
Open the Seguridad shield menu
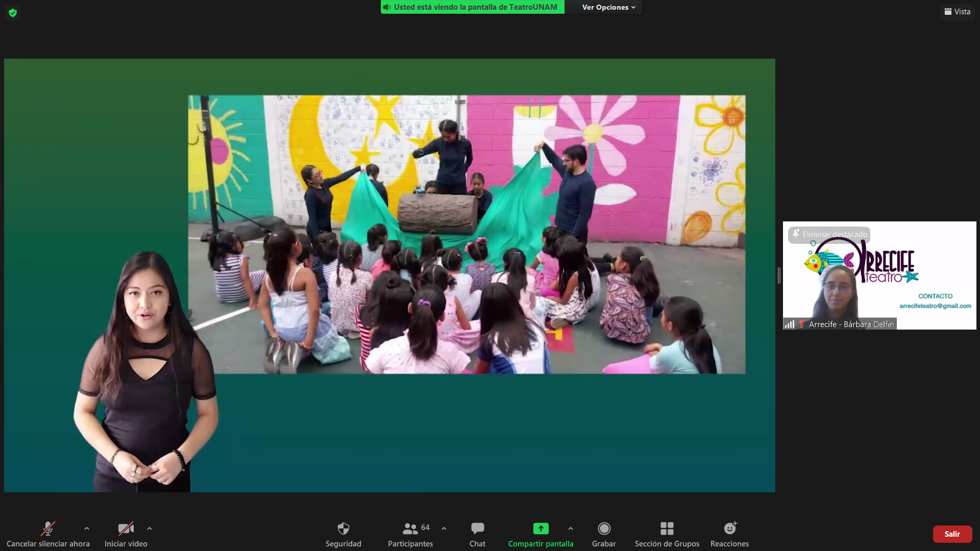[x=344, y=534]
